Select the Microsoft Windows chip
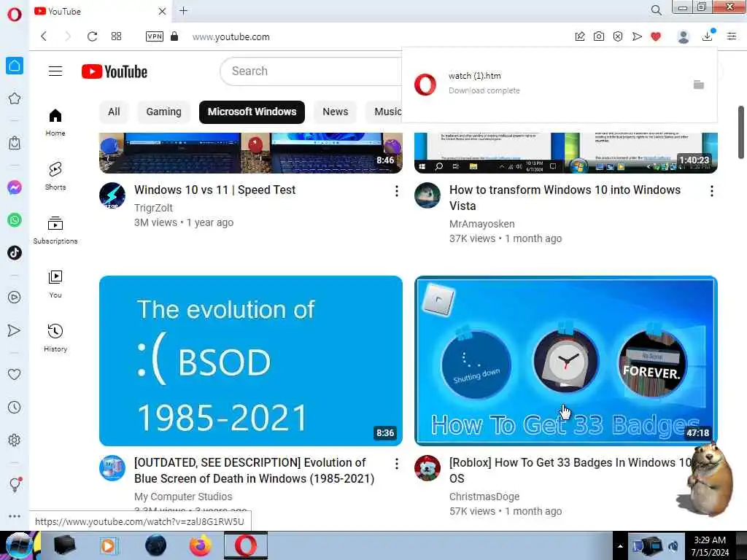This screenshot has width=747, height=560. coord(252,112)
